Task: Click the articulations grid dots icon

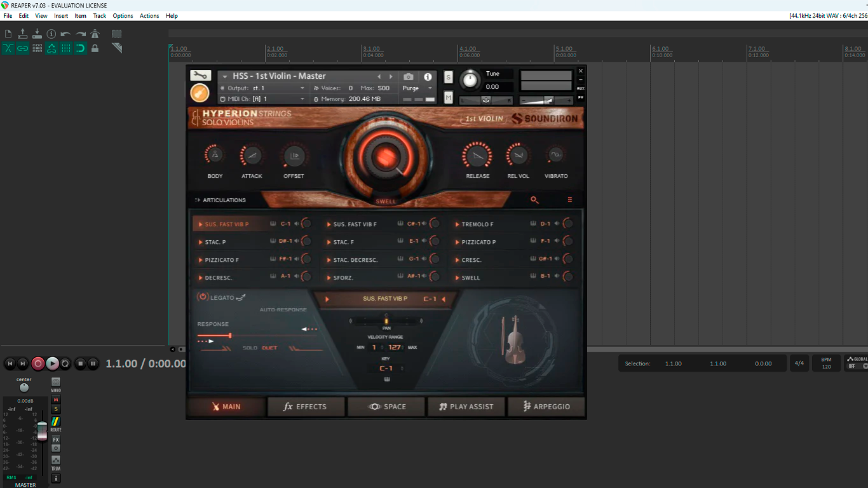Action: tap(570, 200)
